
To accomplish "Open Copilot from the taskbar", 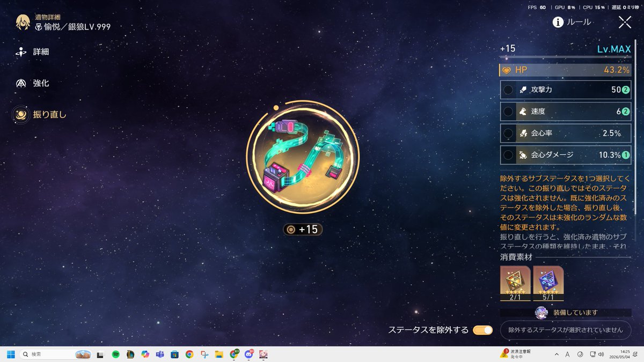I will 145,354.
